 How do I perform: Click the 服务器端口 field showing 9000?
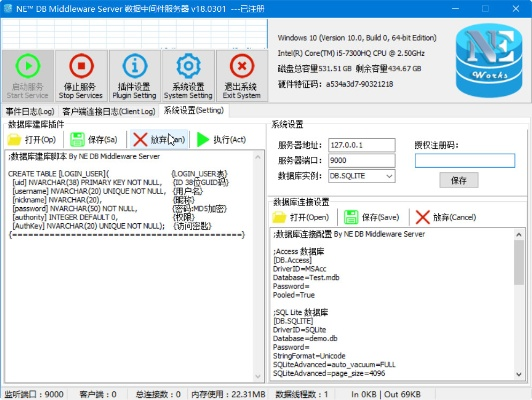(x=362, y=160)
